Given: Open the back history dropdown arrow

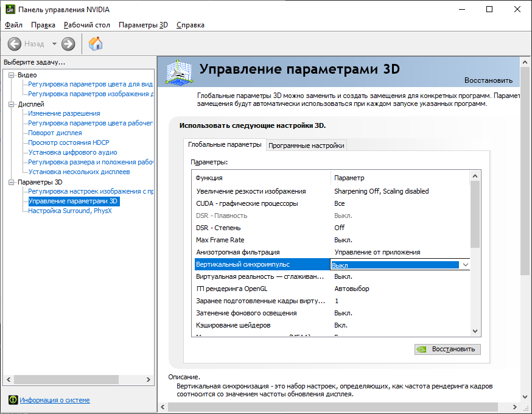Looking at the screenshot, I should (x=54, y=44).
